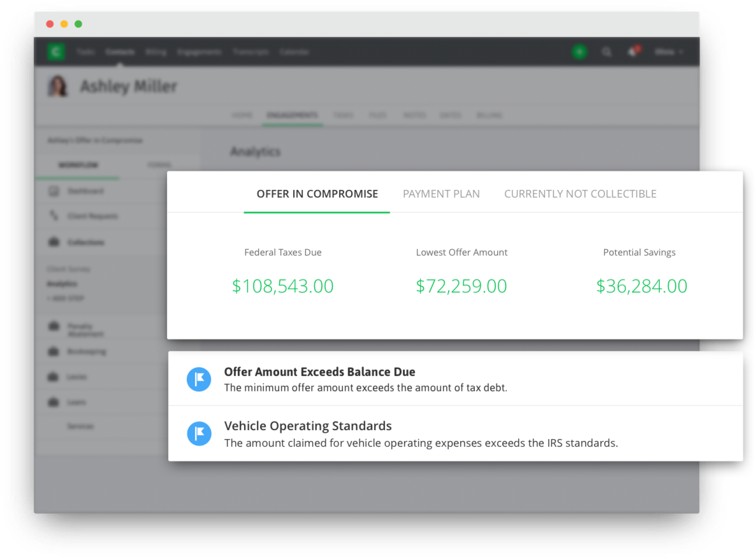This screenshot has width=756, height=557.
Task: Open notifications bell with red badge
Action: (633, 52)
